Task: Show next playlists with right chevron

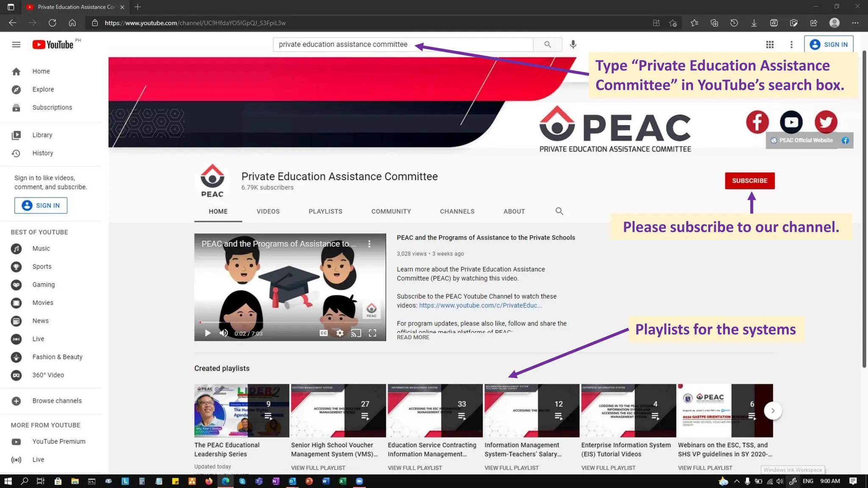Action: pos(773,410)
